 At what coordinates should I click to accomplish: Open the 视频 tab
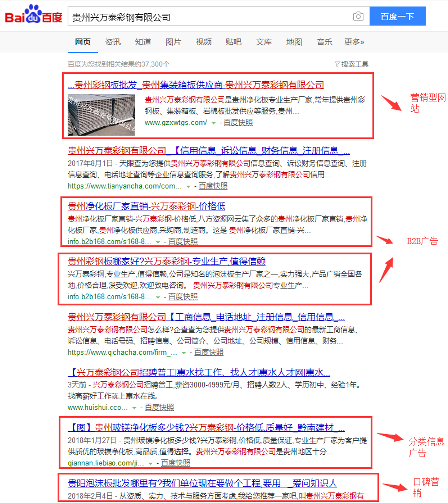pyautogui.click(x=204, y=42)
